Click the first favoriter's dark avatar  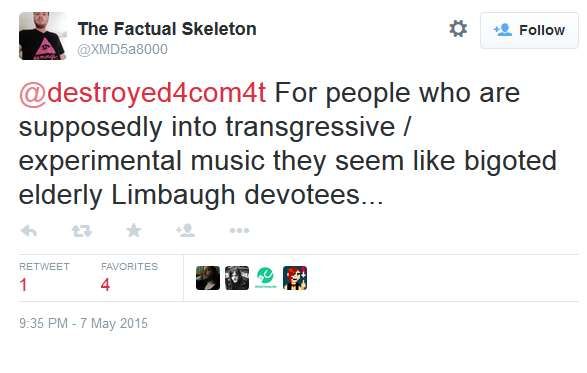click(208, 278)
